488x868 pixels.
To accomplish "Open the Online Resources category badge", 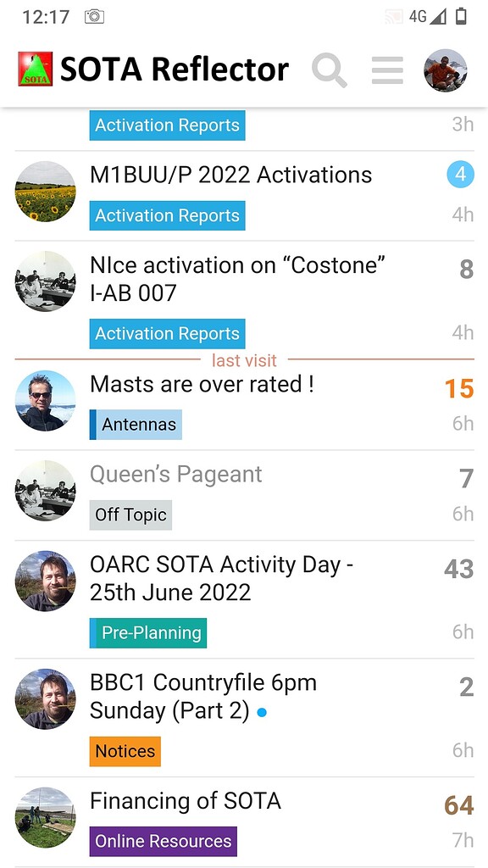I will coord(162,841).
